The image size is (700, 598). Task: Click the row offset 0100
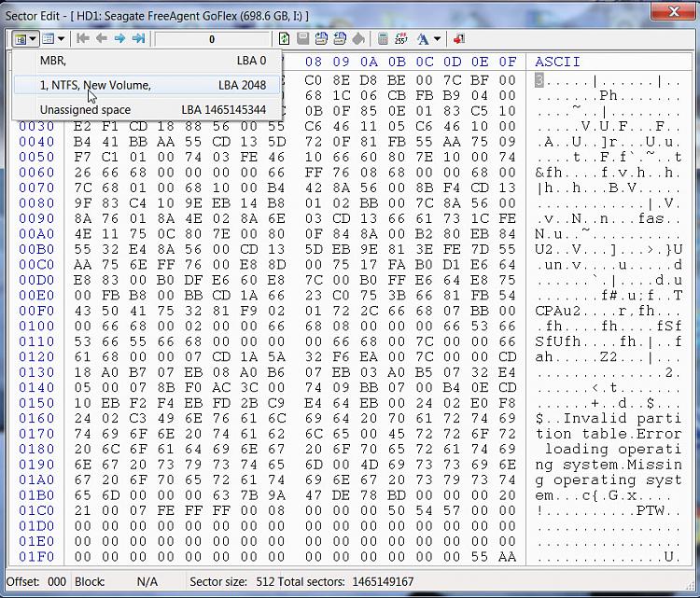click(36, 327)
